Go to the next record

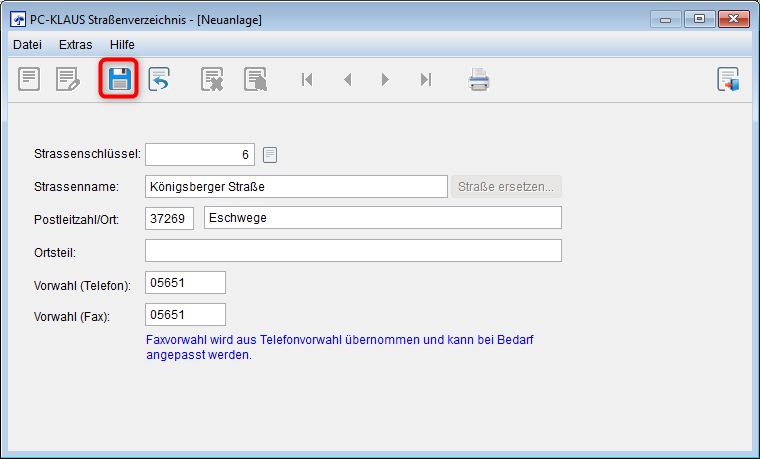coord(385,80)
